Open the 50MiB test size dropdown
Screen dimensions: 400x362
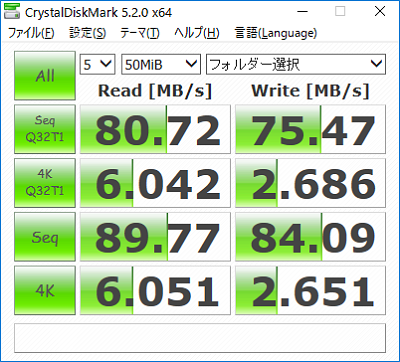click(161, 64)
